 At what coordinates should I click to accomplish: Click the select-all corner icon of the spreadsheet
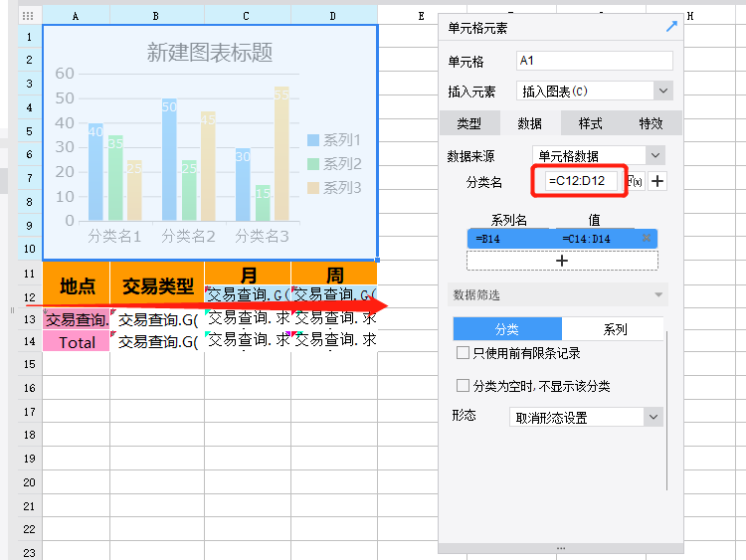[28, 16]
